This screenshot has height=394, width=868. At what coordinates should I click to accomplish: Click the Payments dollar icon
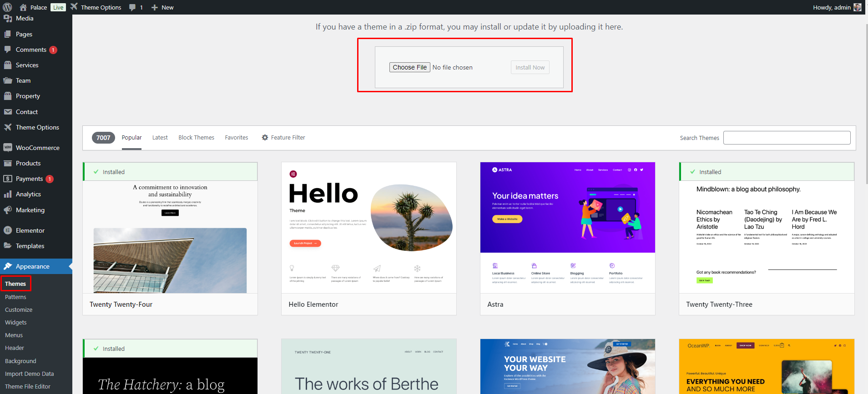(x=8, y=179)
